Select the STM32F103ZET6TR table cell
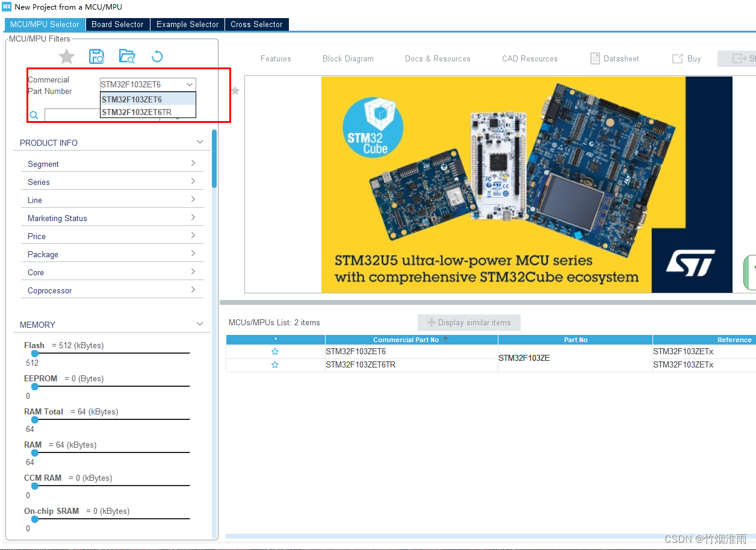The width and height of the screenshot is (756, 550). 411,365
